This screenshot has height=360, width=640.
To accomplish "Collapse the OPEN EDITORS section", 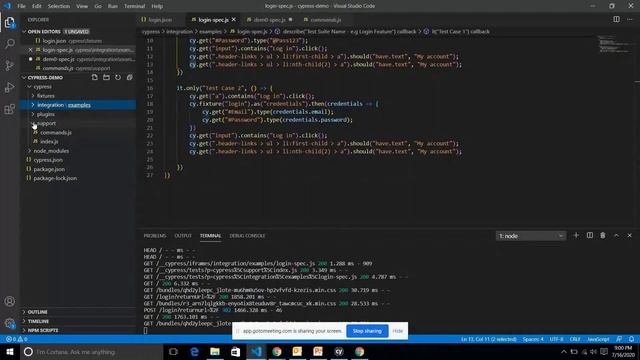I will pos(24,31).
